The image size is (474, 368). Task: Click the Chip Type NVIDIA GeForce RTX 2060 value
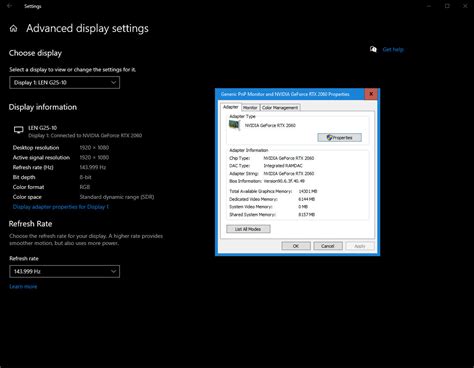[x=289, y=158]
